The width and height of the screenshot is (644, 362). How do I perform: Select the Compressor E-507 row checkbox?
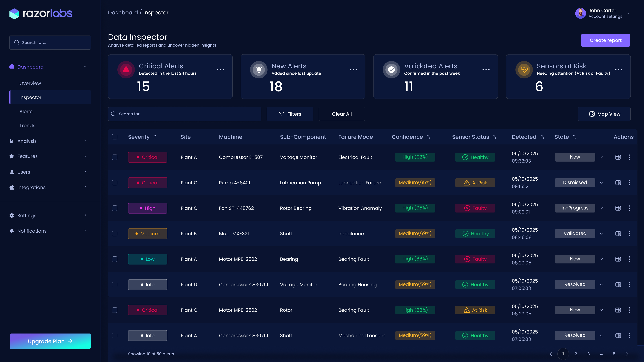[115, 157]
